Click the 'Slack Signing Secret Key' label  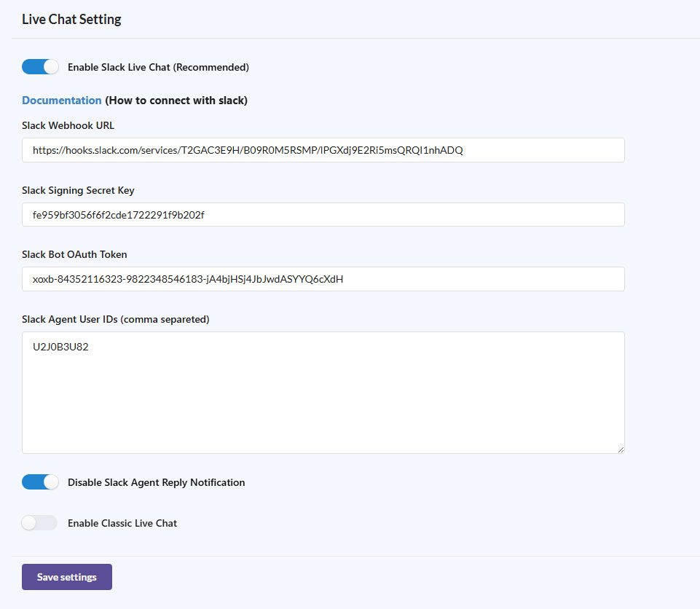pyautogui.click(x=78, y=190)
